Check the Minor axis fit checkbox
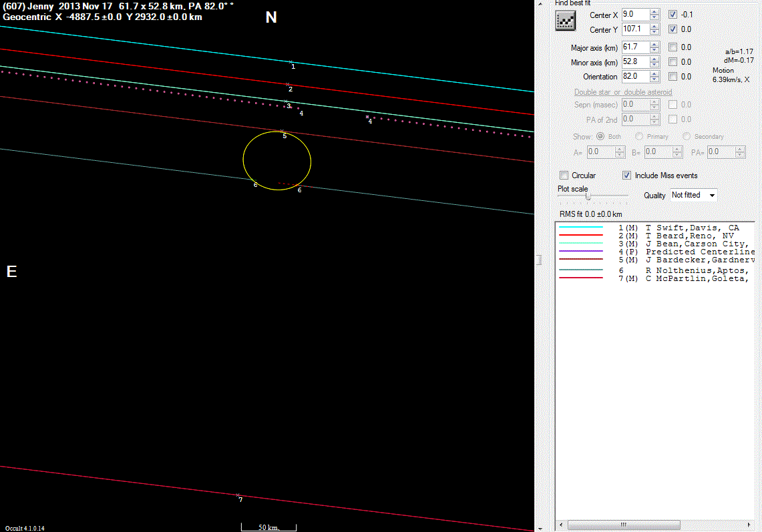Image resolution: width=762 pixels, height=532 pixels. click(673, 61)
